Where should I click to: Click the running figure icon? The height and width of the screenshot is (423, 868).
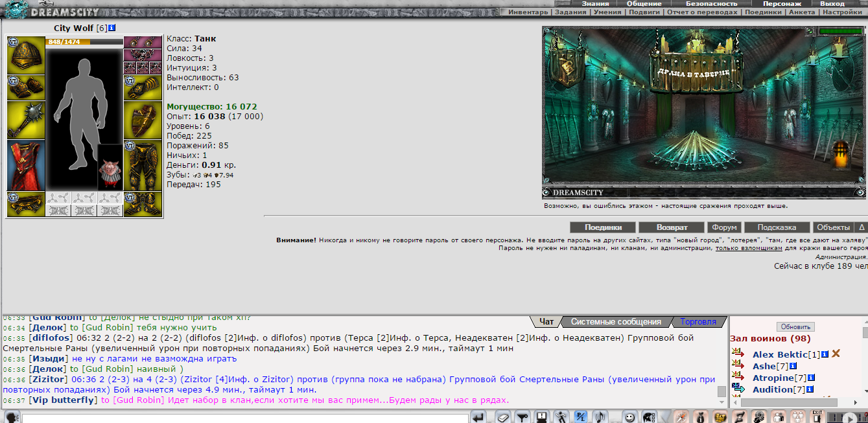tap(561, 417)
